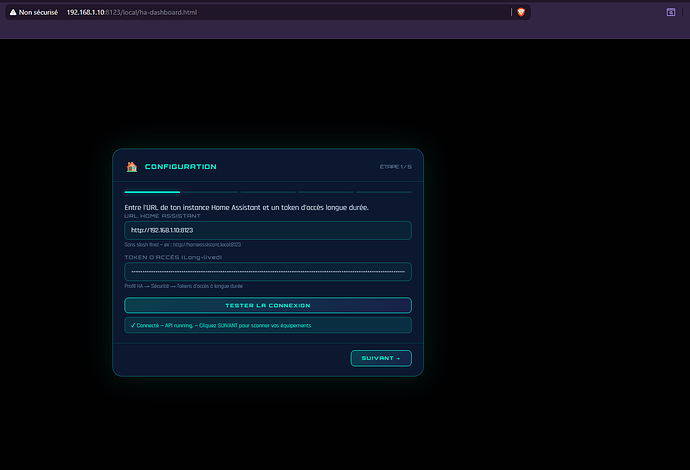Click the SUIVANT button
This screenshot has width=690, height=470.
381,358
